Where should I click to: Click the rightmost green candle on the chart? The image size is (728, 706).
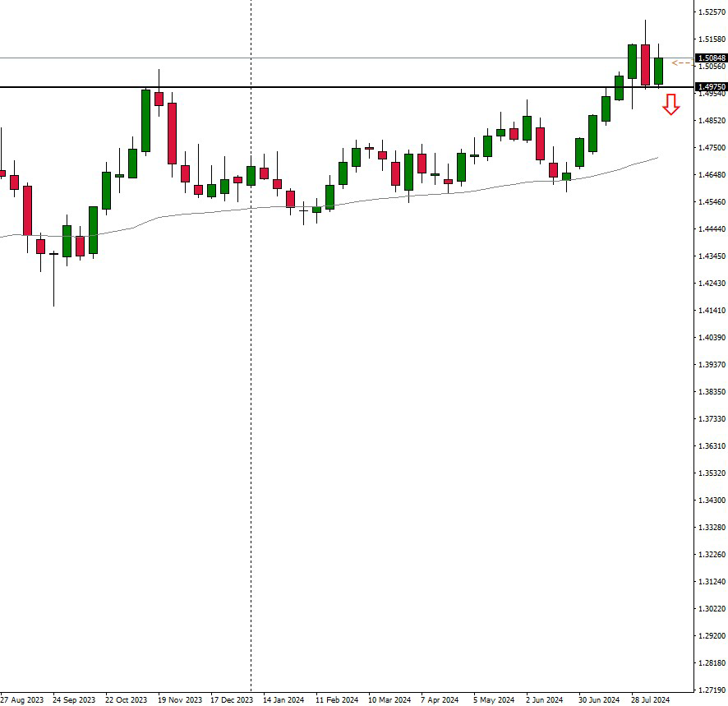pos(658,71)
